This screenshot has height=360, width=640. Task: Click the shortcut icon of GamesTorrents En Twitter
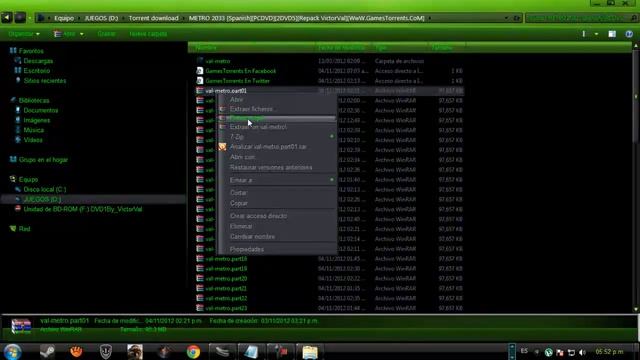(200, 81)
